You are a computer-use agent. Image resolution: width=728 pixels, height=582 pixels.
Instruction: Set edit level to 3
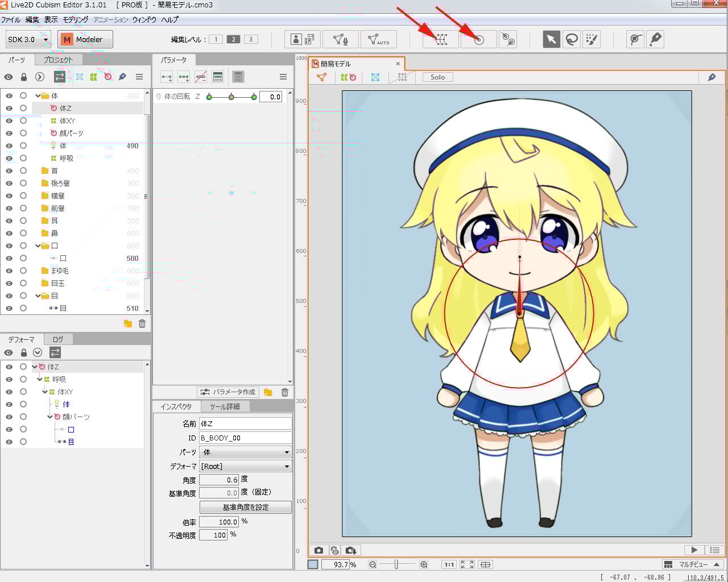pyautogui.click(x=251, y=39)
